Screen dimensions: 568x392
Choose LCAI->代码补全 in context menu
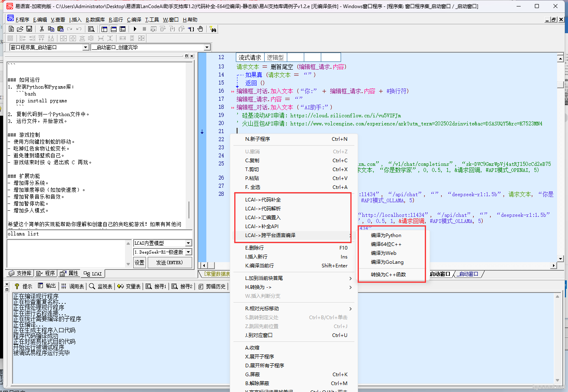click(293, 200)
